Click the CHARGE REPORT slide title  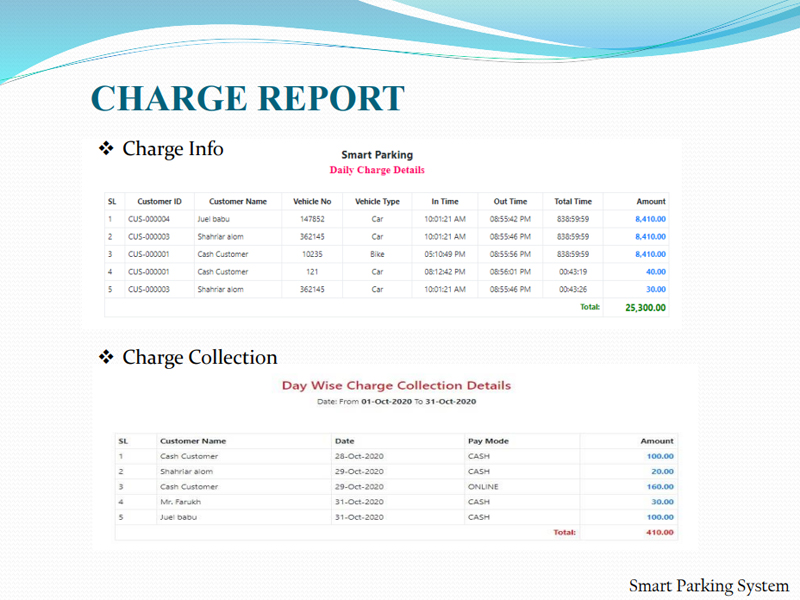tap(247, 98)
